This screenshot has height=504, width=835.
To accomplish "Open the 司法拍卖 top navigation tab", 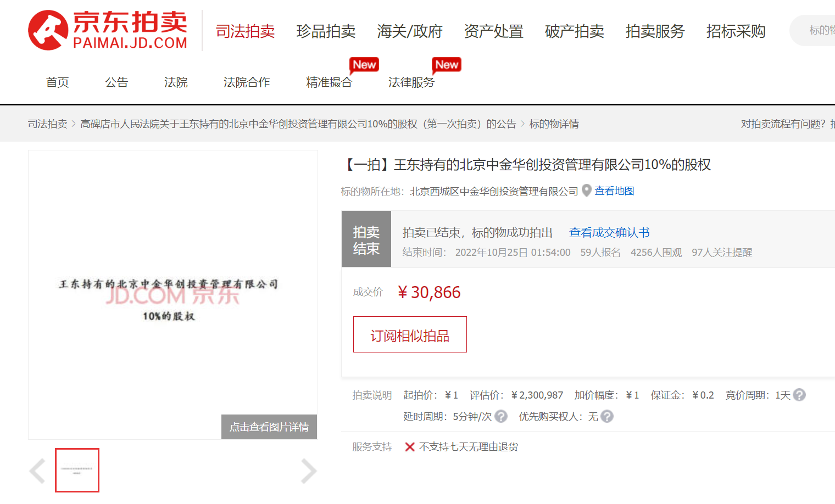I will pyautogui.click(x=245, y=31).
